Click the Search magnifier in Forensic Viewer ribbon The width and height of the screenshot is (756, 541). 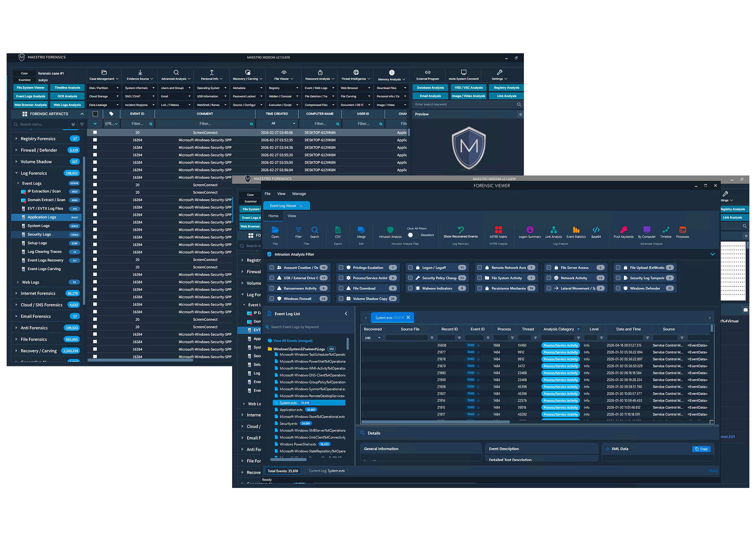pos(315,230)
